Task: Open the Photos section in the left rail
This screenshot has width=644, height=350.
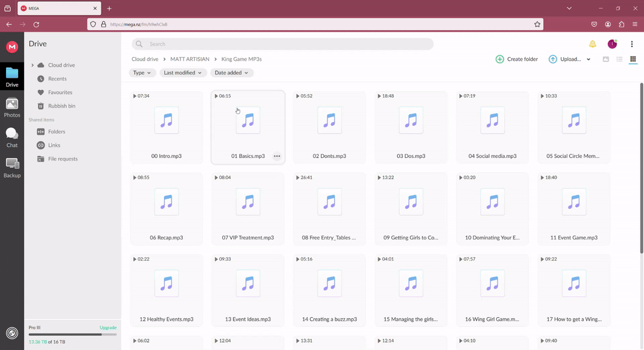Action: pyautogui.click(x=12, y=108)
